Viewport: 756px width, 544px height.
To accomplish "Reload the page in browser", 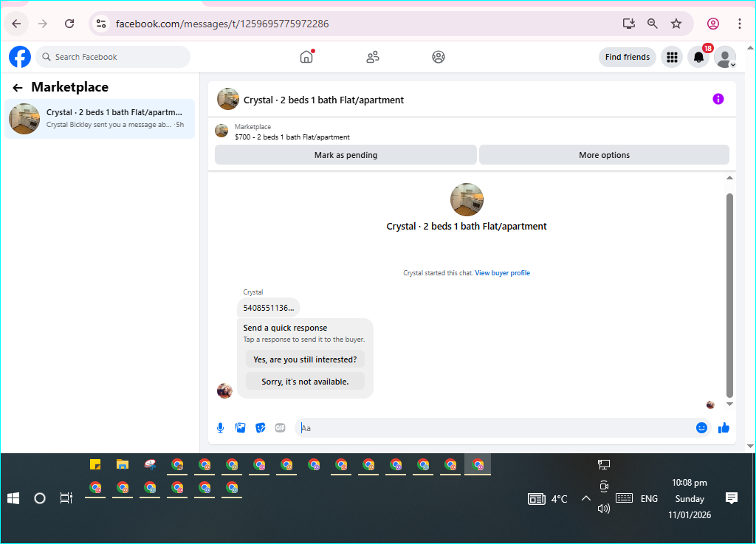I will [69, 24].
